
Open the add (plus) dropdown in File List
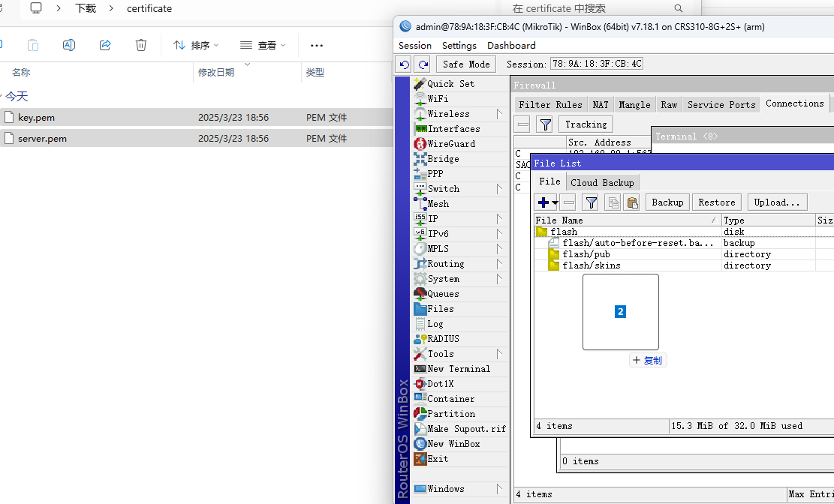555,202
